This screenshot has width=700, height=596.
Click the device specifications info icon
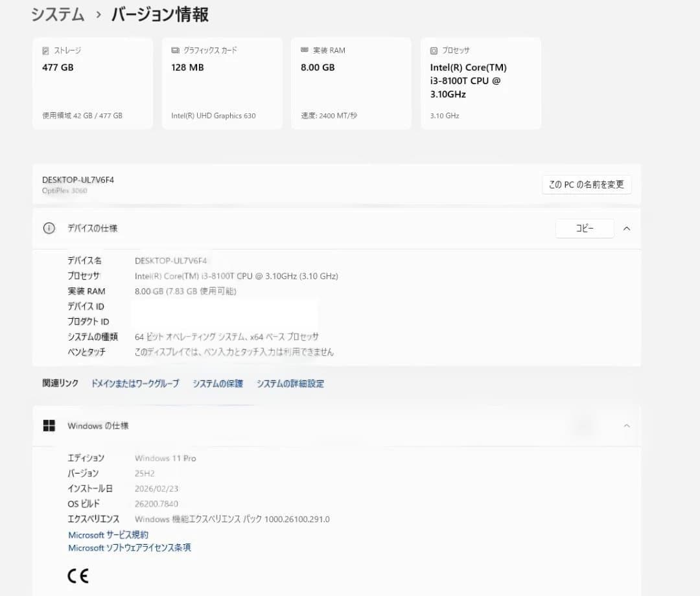49,229
